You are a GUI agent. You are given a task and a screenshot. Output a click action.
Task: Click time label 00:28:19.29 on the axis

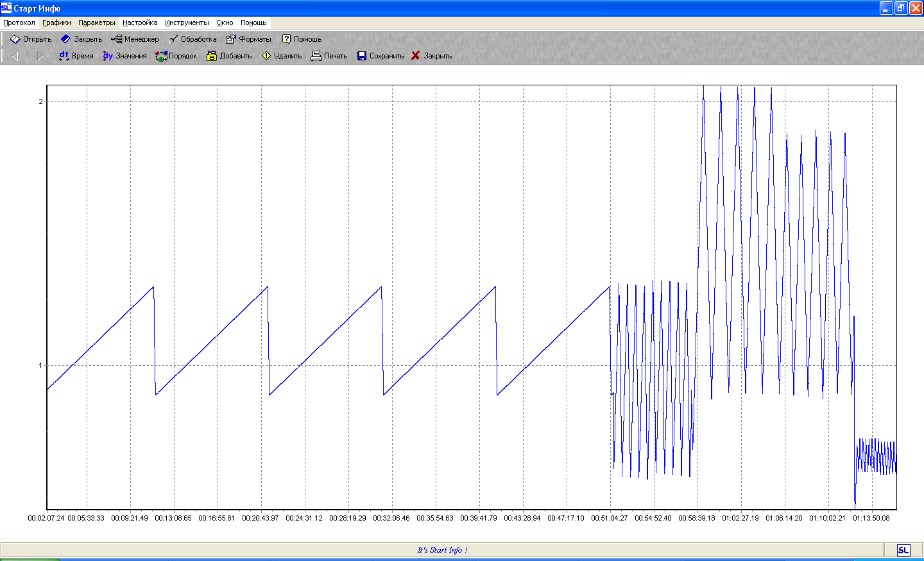[x=348, y=518]
